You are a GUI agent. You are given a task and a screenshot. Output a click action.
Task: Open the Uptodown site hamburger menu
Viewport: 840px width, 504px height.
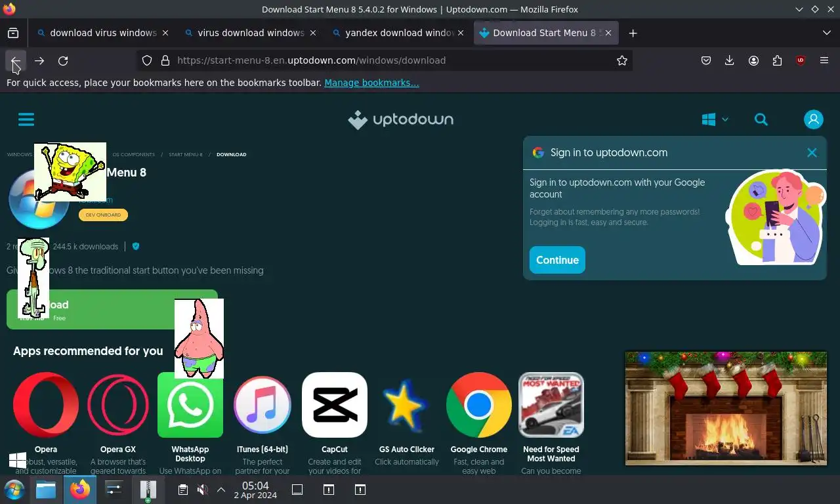[x=26, y=119]
